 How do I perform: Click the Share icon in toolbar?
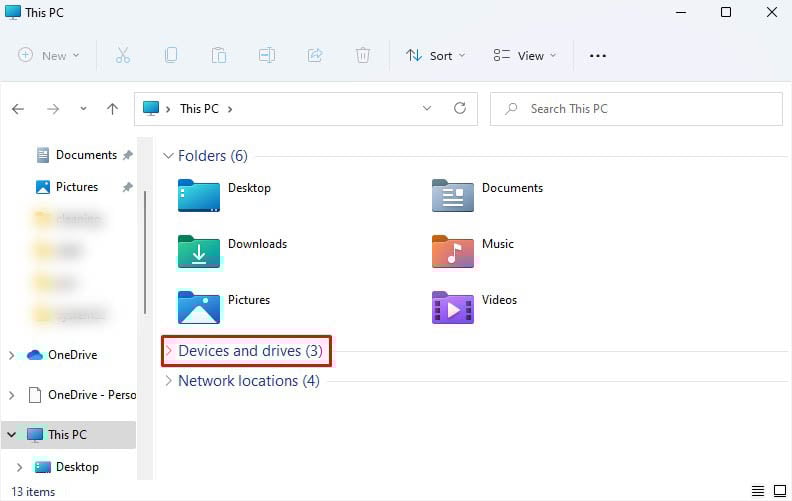click(315, 55)
